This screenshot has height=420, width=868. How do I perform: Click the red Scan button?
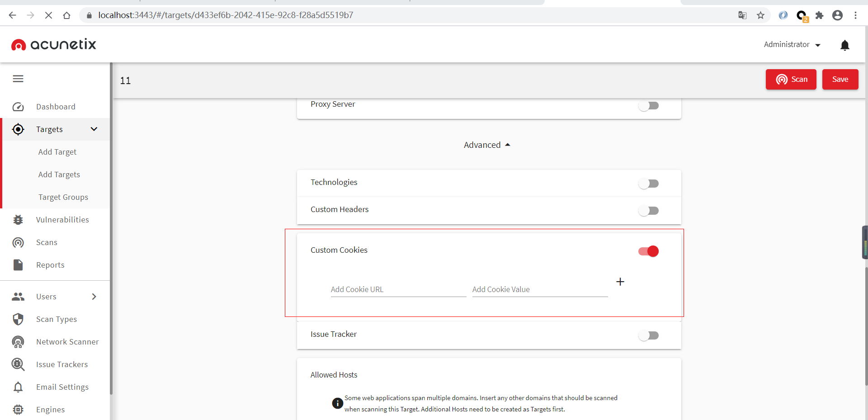point(791,80)
